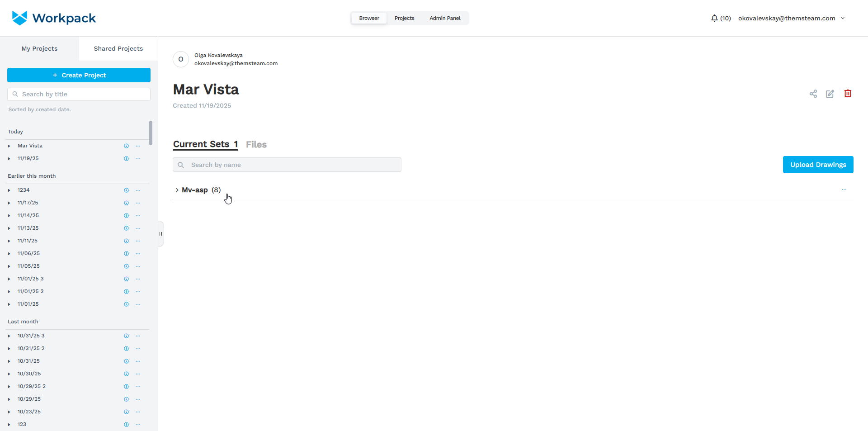This screenshot has width=868, height=431.
Task: Collapse the sidebar using the handle
Action: click(160, 234)
